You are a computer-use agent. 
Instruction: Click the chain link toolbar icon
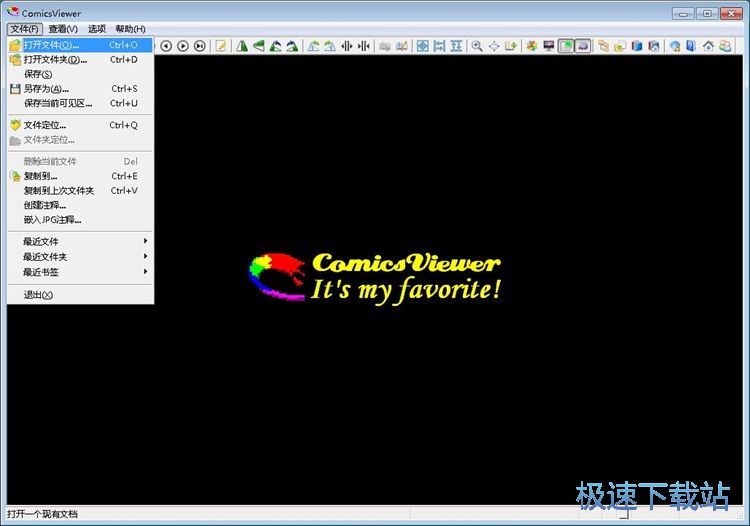point(603,46)
